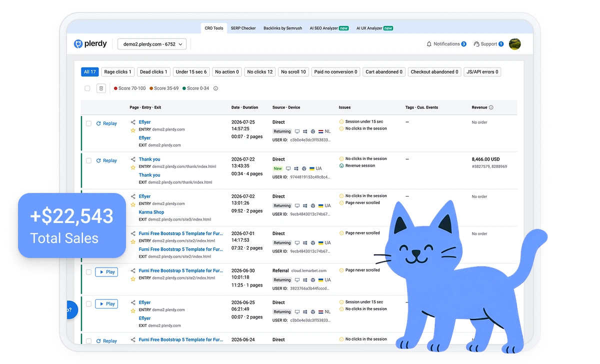Select the All 17 filter
The width and height of the screenshot is (600, 364).
coord(89,72)
